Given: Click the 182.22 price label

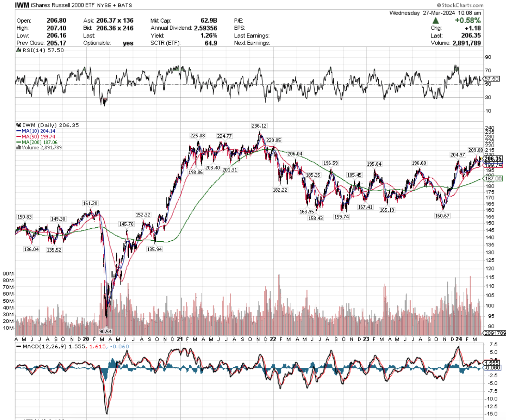Looking at the screenshot, I should (280, 190).
